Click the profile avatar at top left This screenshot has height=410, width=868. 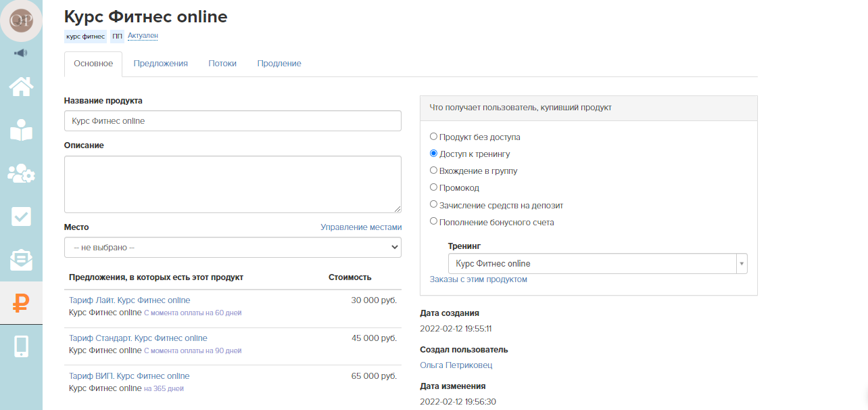point(21,20)
